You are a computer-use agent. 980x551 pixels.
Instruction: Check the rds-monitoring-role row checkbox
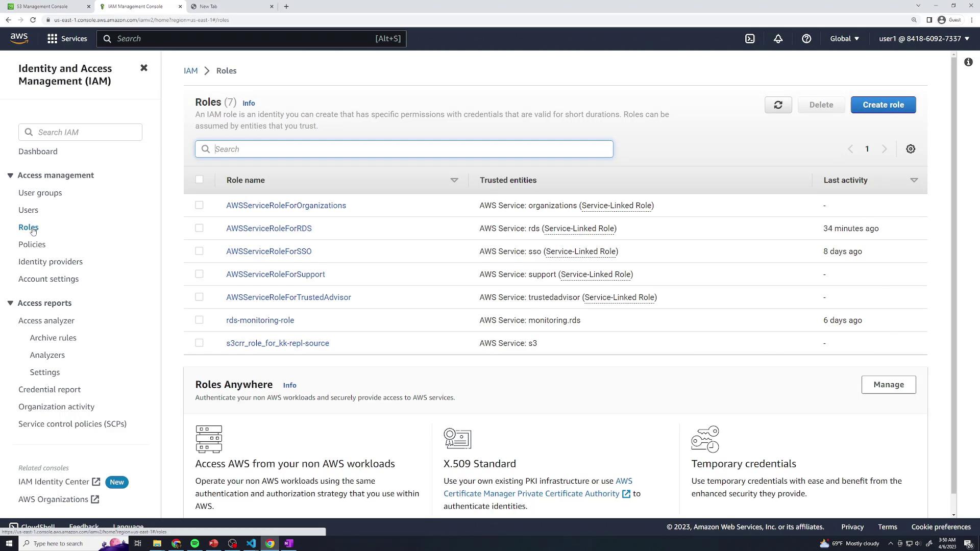pyautogui.click(x=199, y=320)
